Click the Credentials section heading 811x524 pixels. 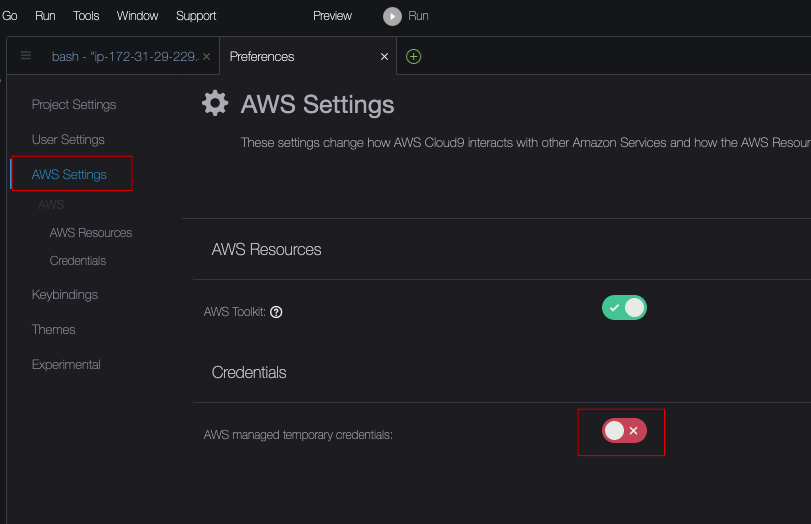(x=249, y=372)
